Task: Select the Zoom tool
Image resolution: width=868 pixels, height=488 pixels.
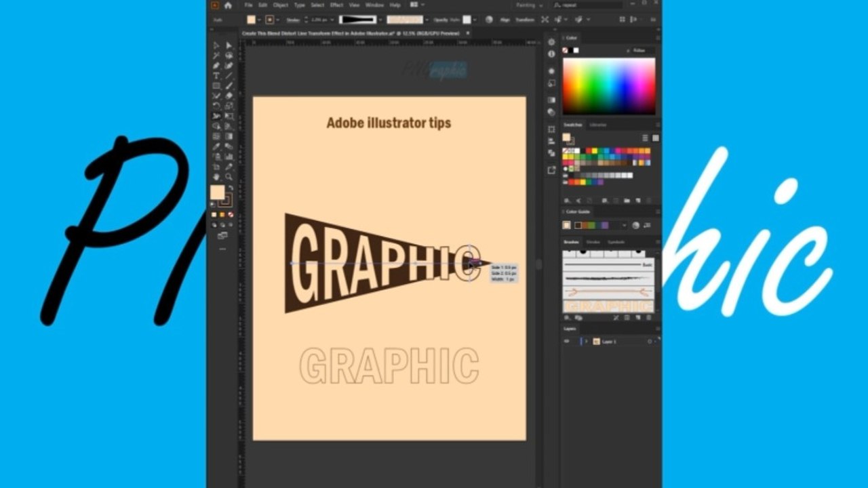Action: tap(229, 177)
